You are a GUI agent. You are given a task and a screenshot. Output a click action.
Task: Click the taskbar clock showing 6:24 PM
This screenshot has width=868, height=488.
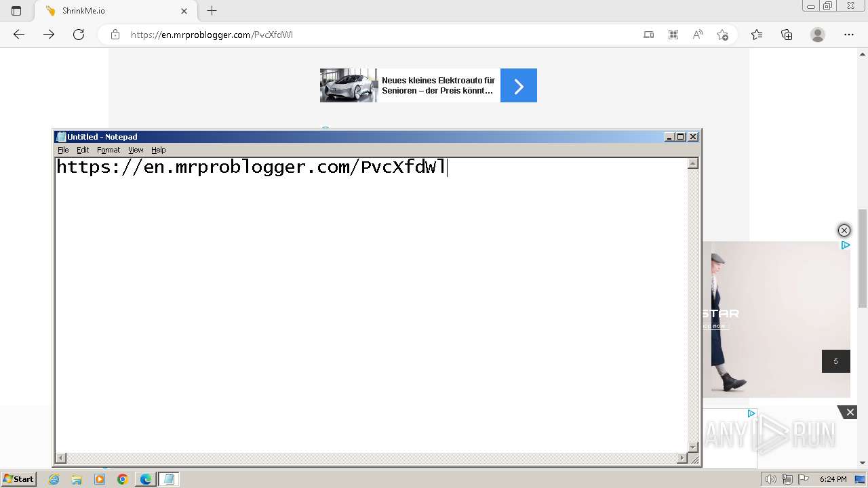(x=833, y=479)
